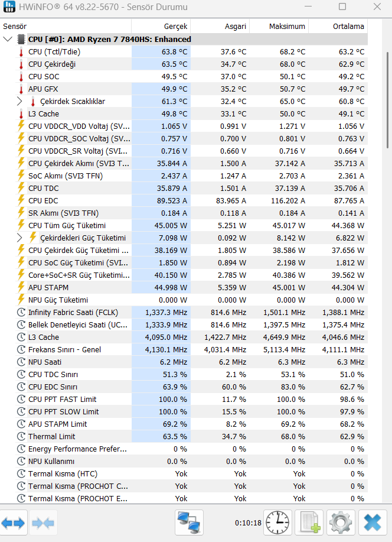Screen dimensions: 392x542
Task: Select the SoC Akımı (SVI3 TFN) row
Action: (191, 176)
